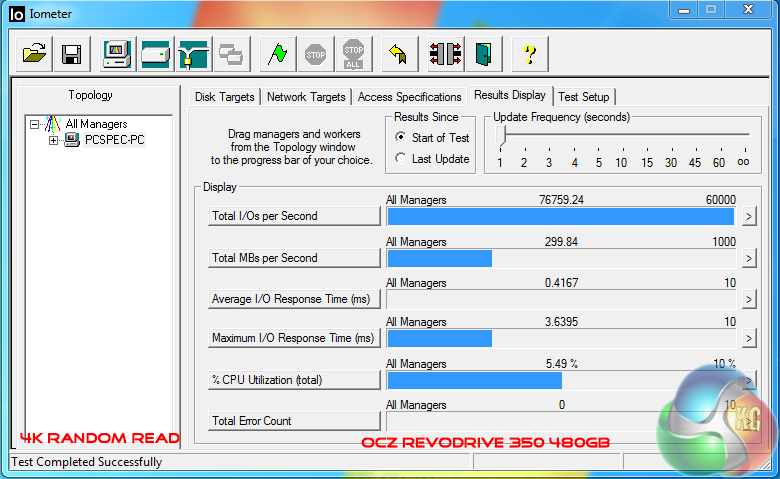Viewport: 780px width, 479px height.
Task: Add a new network worker
Action: (x=194, y=53)
